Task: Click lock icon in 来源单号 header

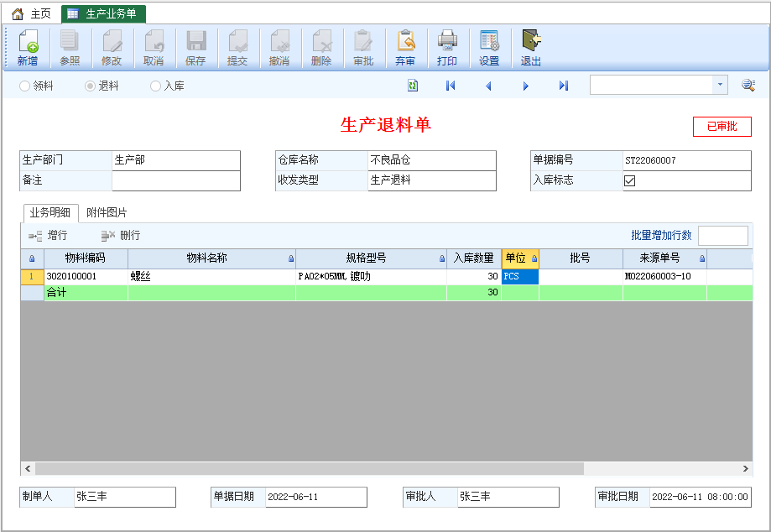Action: click(702, 258)
